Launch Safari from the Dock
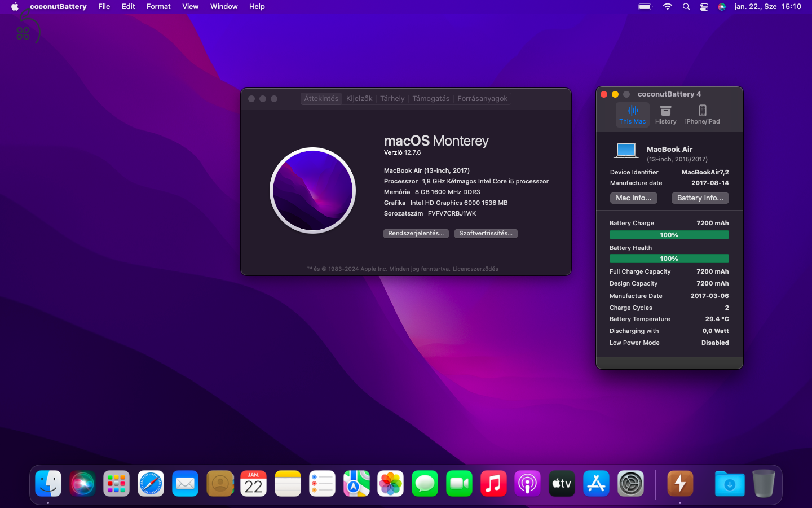The width and height of the screenshot is (812, 508). 151,484
